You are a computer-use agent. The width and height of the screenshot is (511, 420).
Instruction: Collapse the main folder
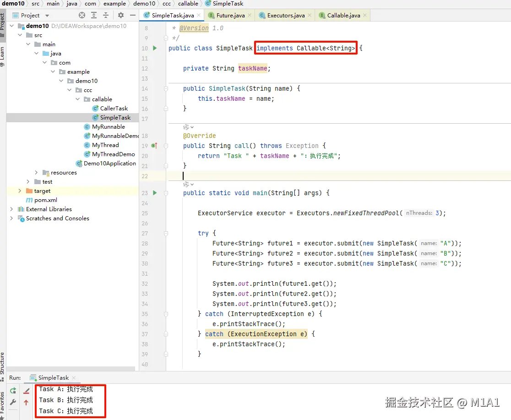coord(28,44)
